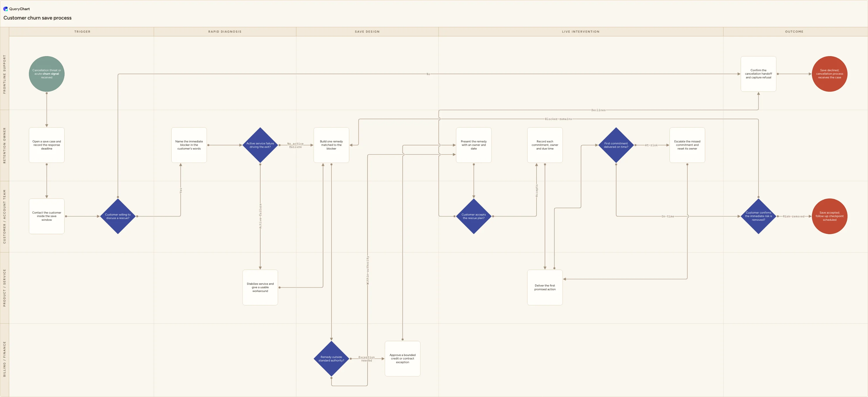
Task: Click the 'Yes' edge label
Action: (181, 191)
